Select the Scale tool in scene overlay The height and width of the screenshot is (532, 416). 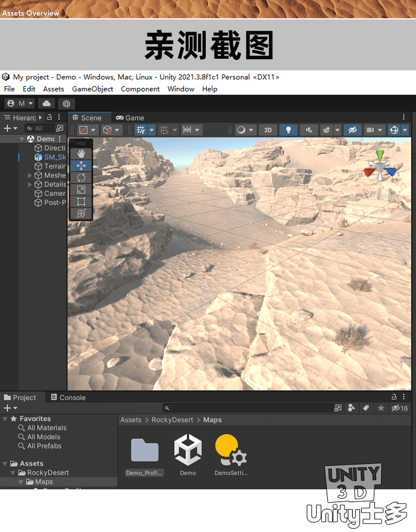point(81,190)
